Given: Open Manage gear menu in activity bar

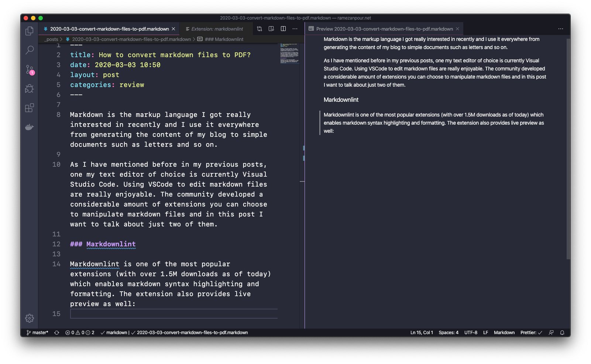Looking at the screenshot, I should pyautogui.click(x=30, y=318).
